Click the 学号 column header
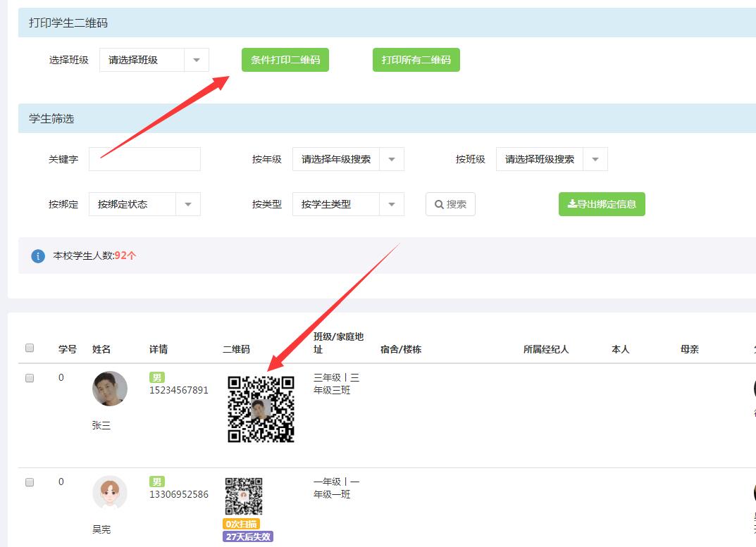 coord(68,349)
